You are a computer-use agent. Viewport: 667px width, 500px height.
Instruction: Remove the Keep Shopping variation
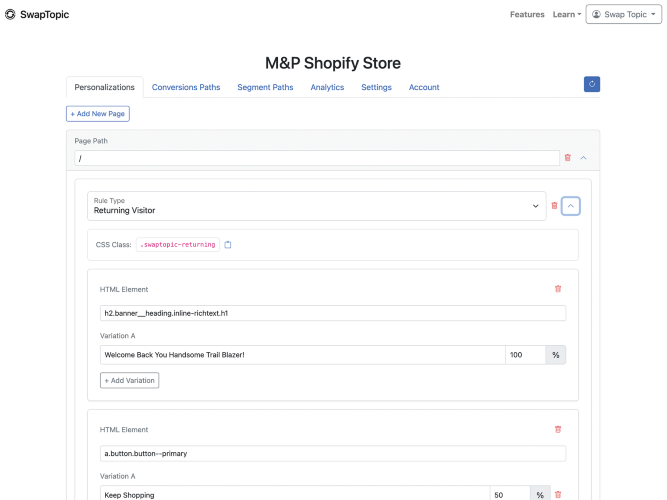[x=558, y=494]
